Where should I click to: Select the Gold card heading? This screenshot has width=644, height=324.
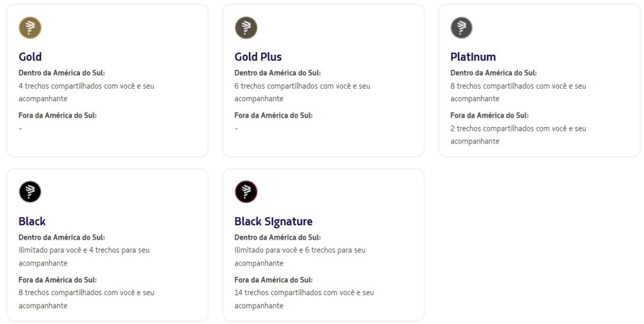[x=30, y=57]
